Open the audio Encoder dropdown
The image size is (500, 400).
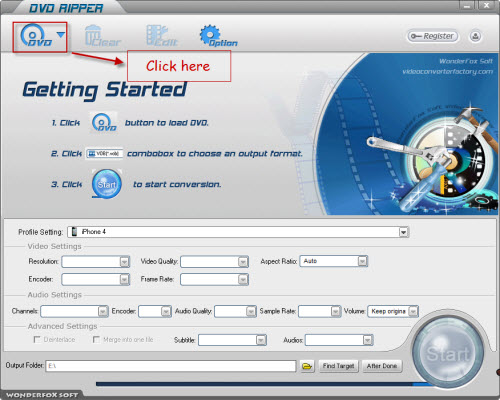coord(166,311)
